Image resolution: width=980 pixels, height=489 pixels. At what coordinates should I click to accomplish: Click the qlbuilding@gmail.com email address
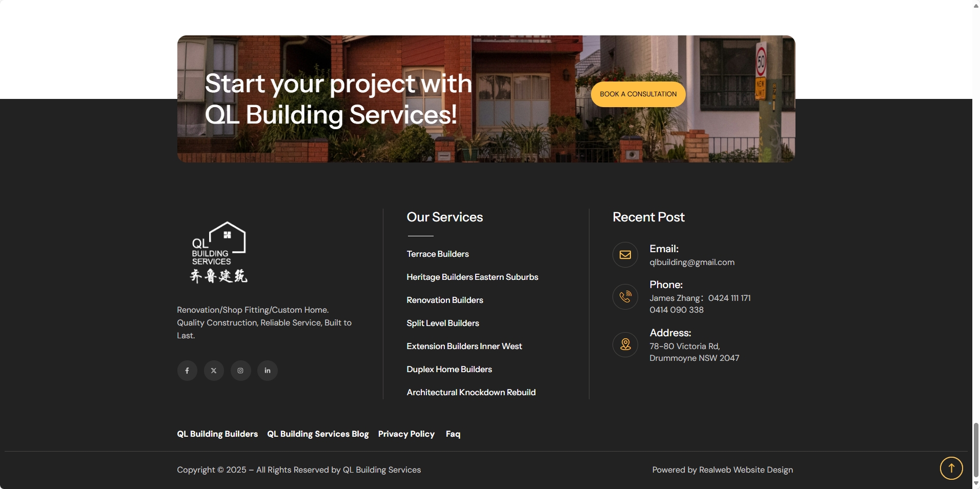[x=691, y=262]
